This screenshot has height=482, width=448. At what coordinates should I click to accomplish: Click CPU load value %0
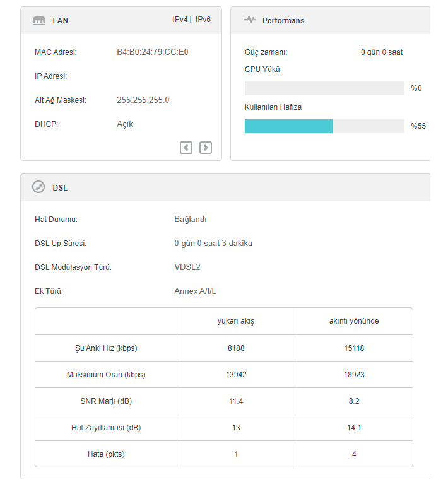[x=416, y=88]
